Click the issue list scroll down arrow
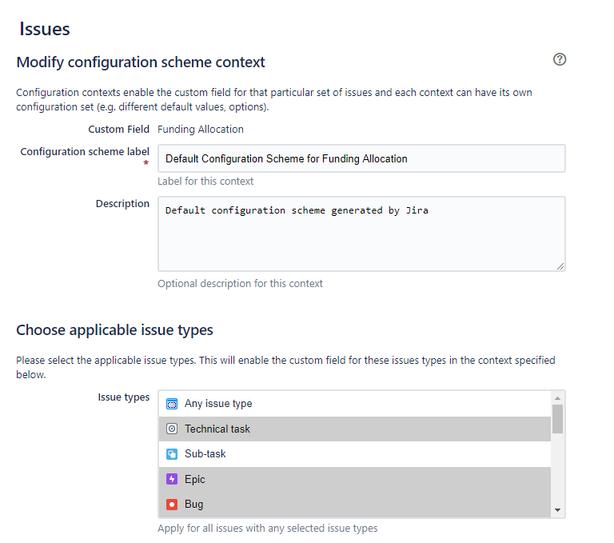This screenshot has height=543, width=614. click(x=558, y=510)
